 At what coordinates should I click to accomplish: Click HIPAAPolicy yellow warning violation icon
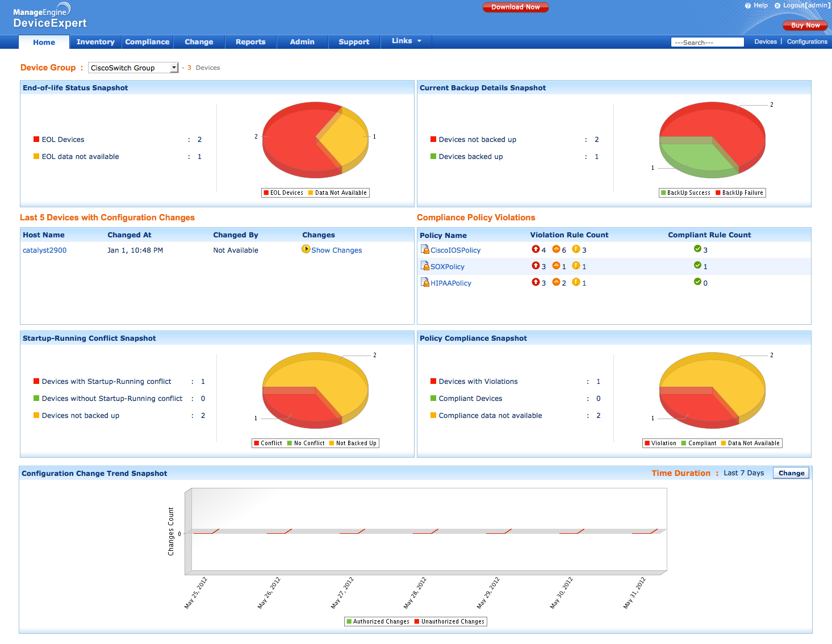(576, 282)
